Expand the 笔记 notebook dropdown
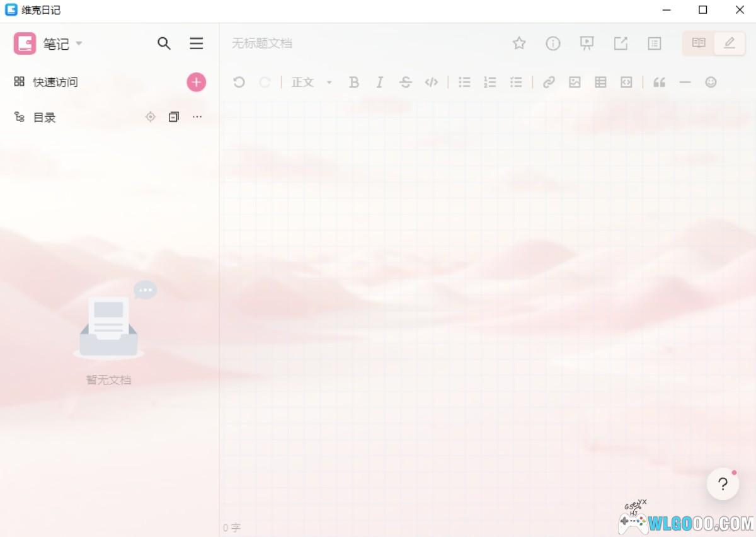This screenshot has width=756, height=537. pos(79,43)
